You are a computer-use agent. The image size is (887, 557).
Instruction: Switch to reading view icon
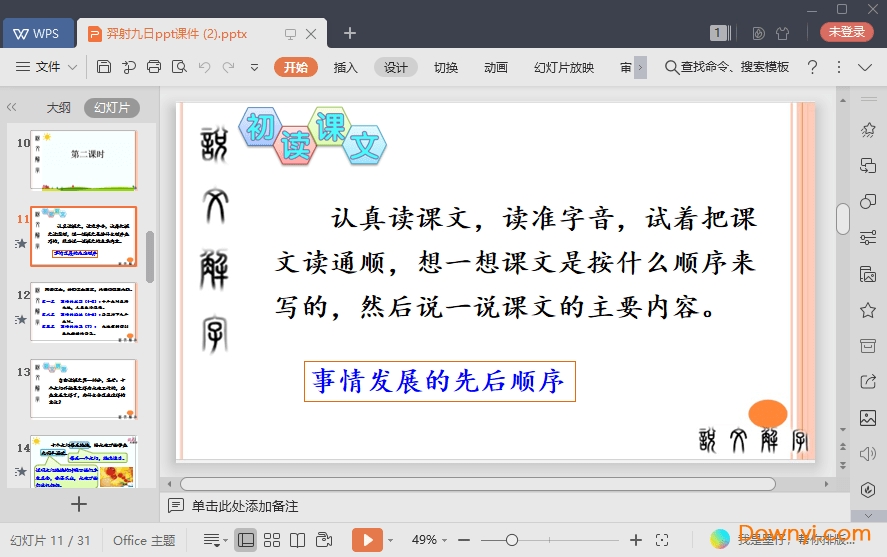tap(298, 540)
